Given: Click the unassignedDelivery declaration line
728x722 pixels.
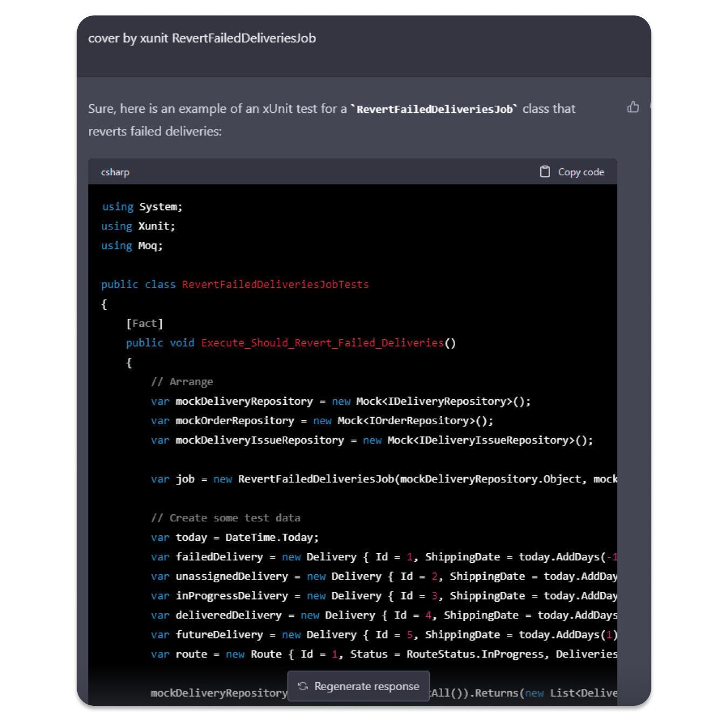Looking at the screenshot, I should [x=384, y=576].
